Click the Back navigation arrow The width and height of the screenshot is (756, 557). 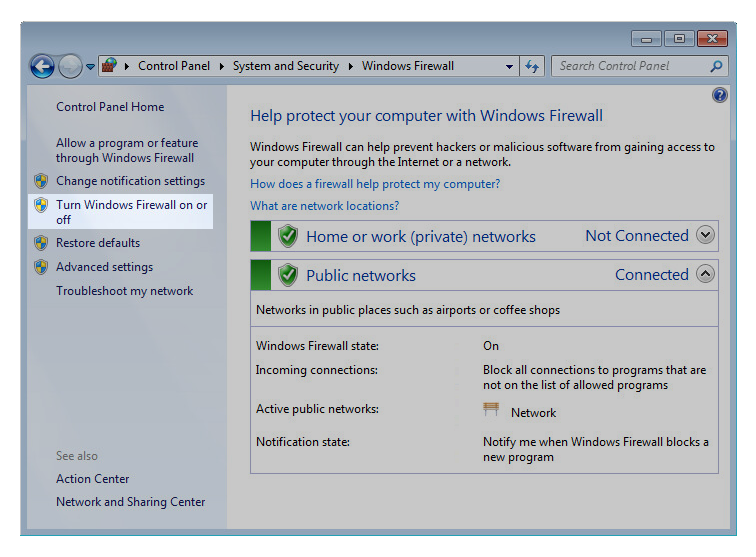[x=42, y=66]
